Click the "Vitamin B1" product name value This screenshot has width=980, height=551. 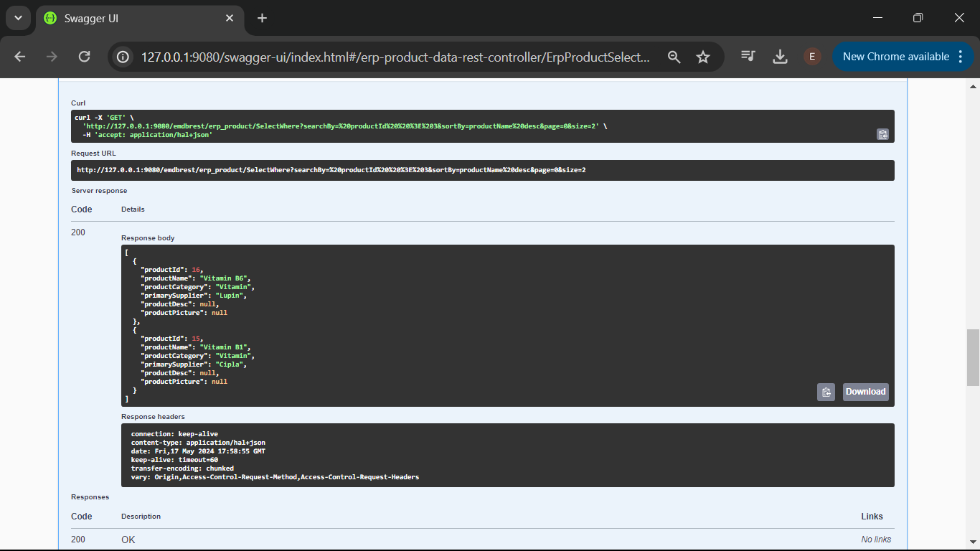tap(225, 347)
